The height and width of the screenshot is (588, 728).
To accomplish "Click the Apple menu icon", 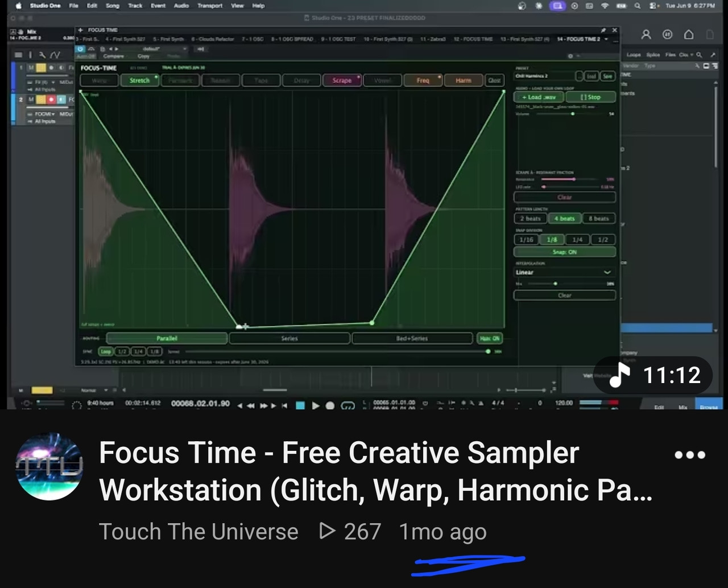I will (x=19, y=6).
